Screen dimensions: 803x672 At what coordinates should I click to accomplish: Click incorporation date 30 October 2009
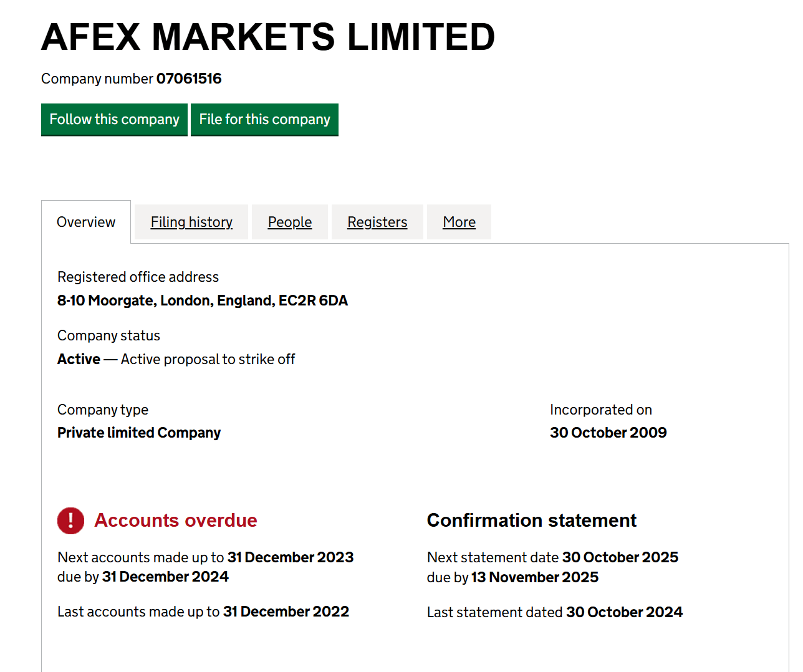pyautogui.click(x=608, y=433)
